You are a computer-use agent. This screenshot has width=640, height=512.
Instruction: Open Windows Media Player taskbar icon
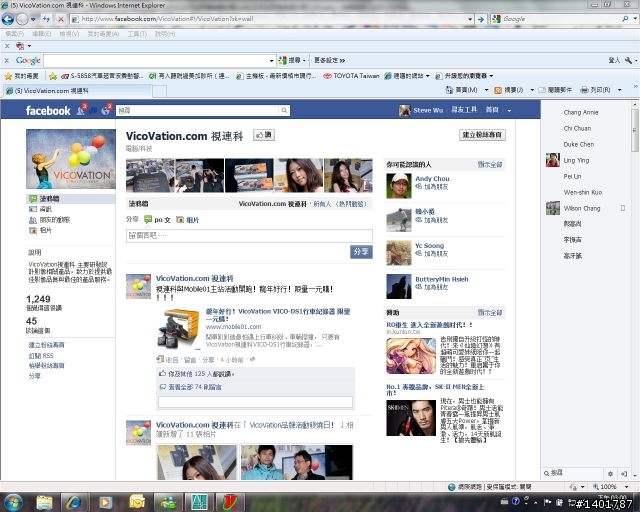pyautogui.click(x=105, y=502)
